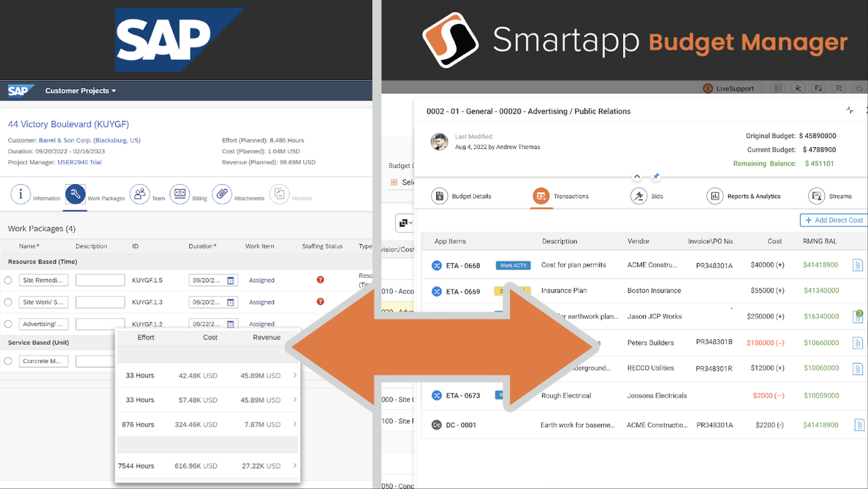868x489 pixels.
Task: Open Barrel & Son Corp. customer link
Action: coord(90,140)
